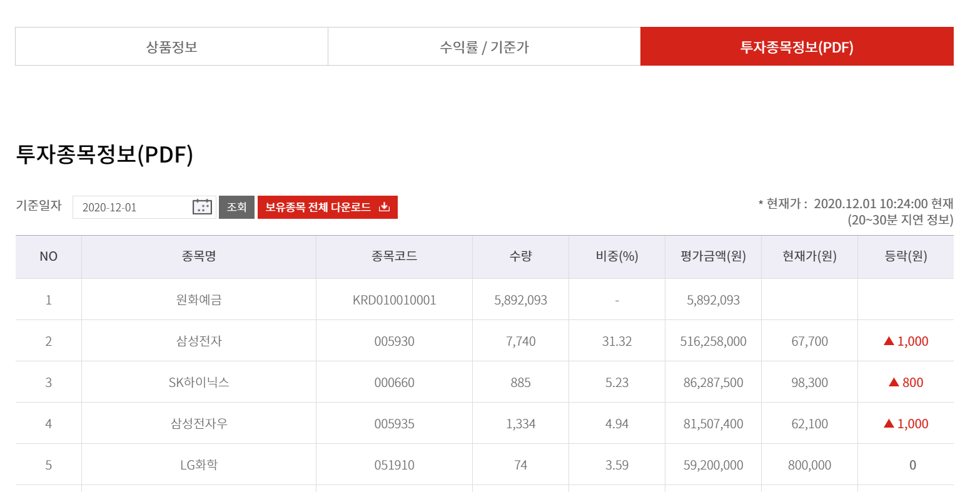
Task: Click current price 62,100
Action: coord(809,424)
